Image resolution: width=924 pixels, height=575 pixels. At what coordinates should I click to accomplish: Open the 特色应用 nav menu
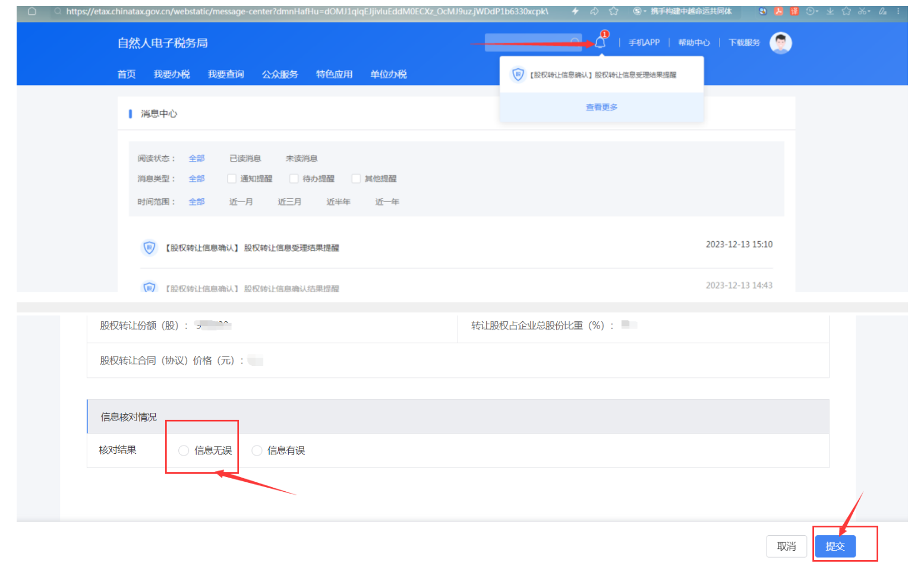coord(334,74)
